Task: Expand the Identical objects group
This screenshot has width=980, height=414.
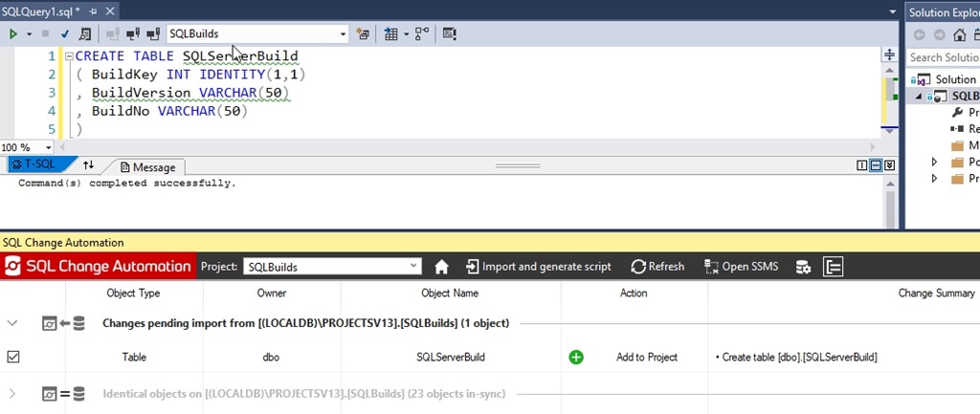Action: click(x=12, y=393)
